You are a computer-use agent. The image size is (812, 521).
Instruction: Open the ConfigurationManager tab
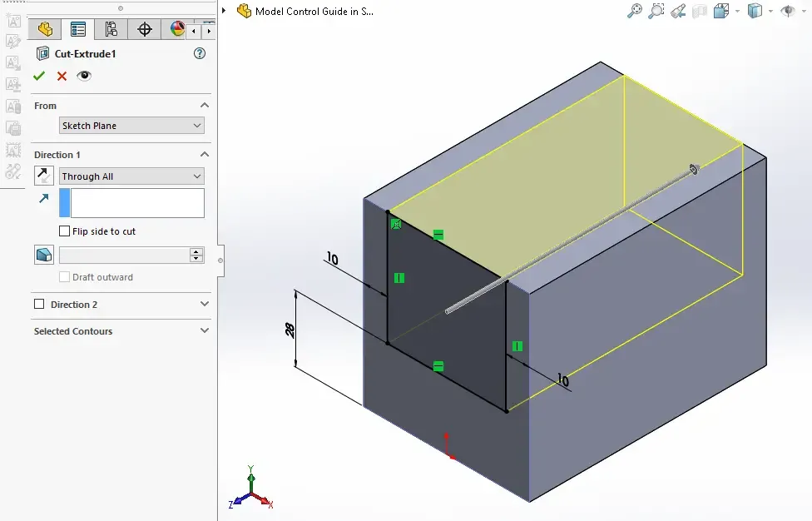click(x=111, y=29)
